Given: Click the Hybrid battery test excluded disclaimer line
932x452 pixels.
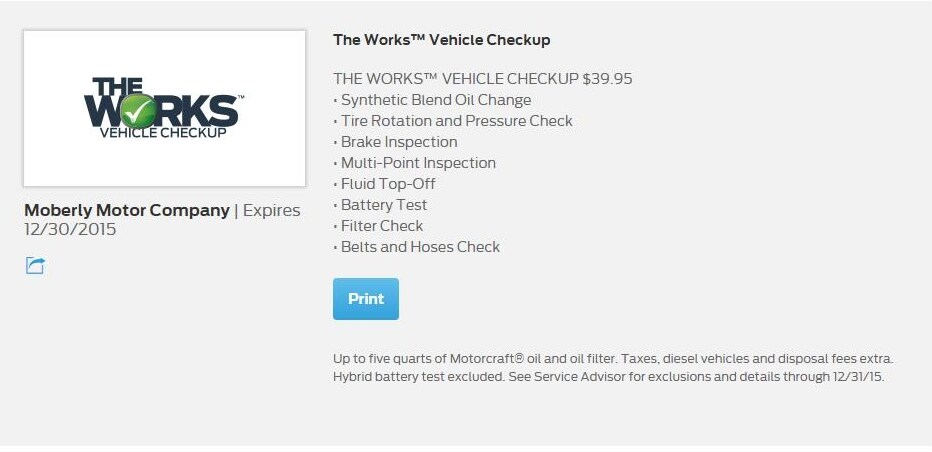Looking at the screenshot, I should [608, 377].
